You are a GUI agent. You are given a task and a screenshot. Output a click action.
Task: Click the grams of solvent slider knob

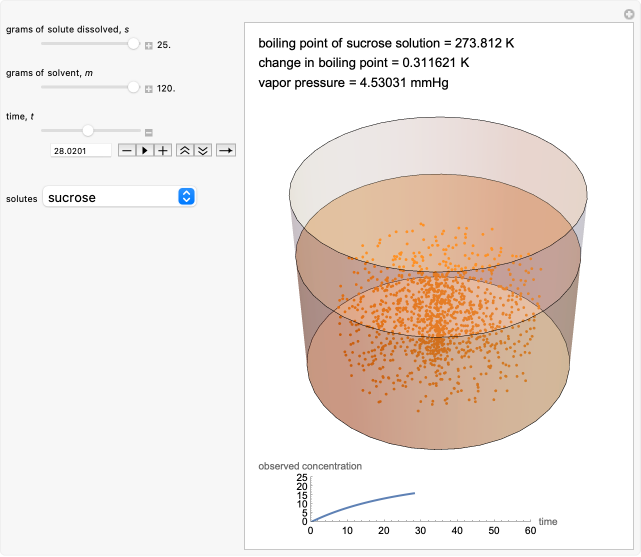click(134, 88)
